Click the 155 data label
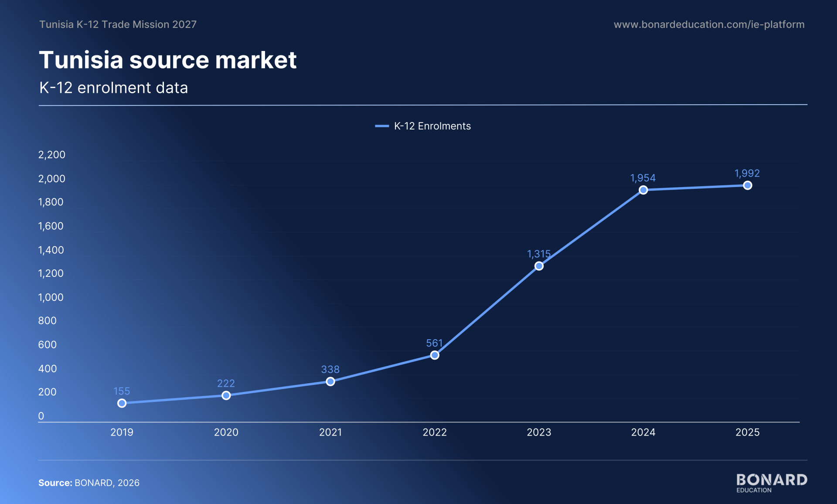This screenshot has height=504, width=837. (x=122, y=391)
